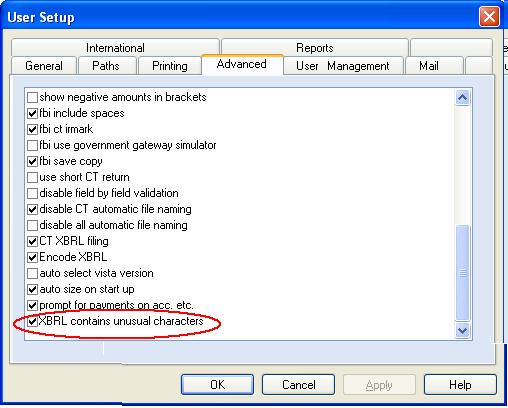This screenshot has height=408, width=508.
Task: Toggle XBRL contains unusual characters checkbox
Action: click(32, 321)
